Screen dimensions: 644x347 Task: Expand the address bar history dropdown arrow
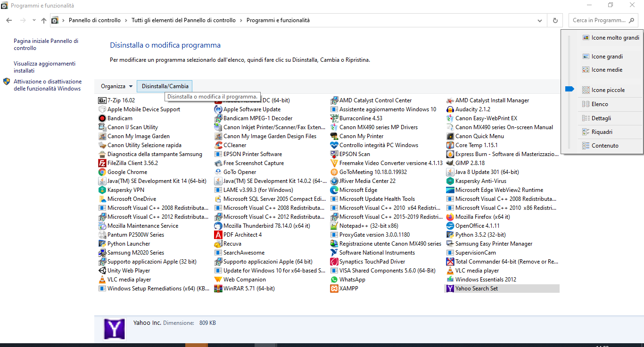click(x=540, y=21)
